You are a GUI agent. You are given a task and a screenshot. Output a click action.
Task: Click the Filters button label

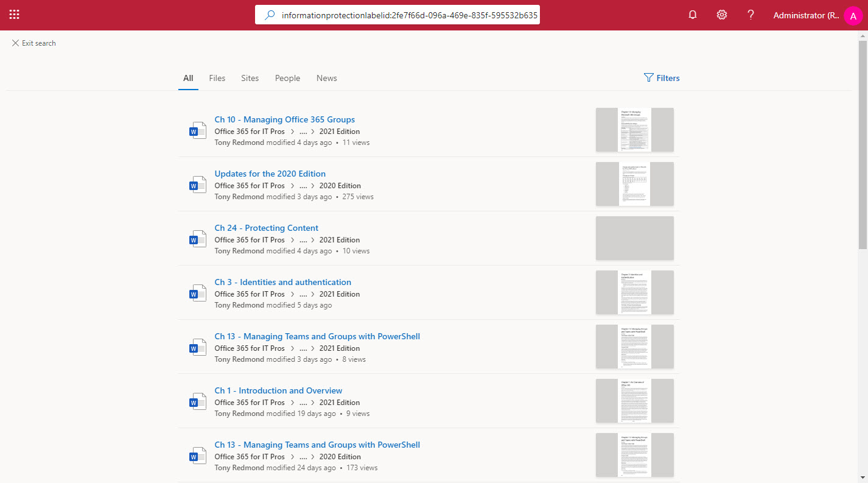tap(668, 78)
